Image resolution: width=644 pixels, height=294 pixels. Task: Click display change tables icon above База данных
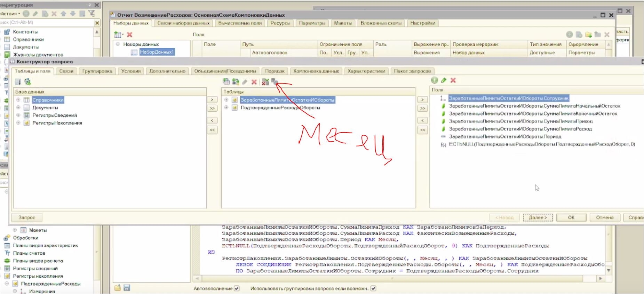click(x=18, y=82)
